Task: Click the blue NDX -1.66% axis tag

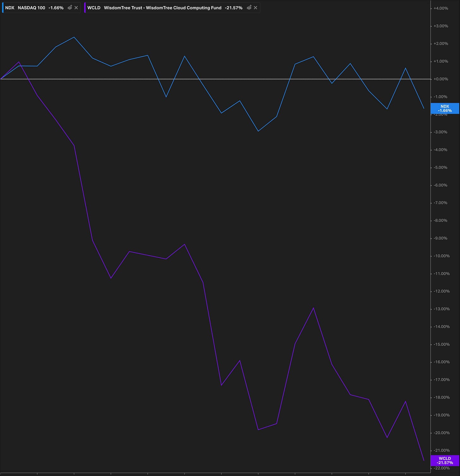Action: coord(445,108)
